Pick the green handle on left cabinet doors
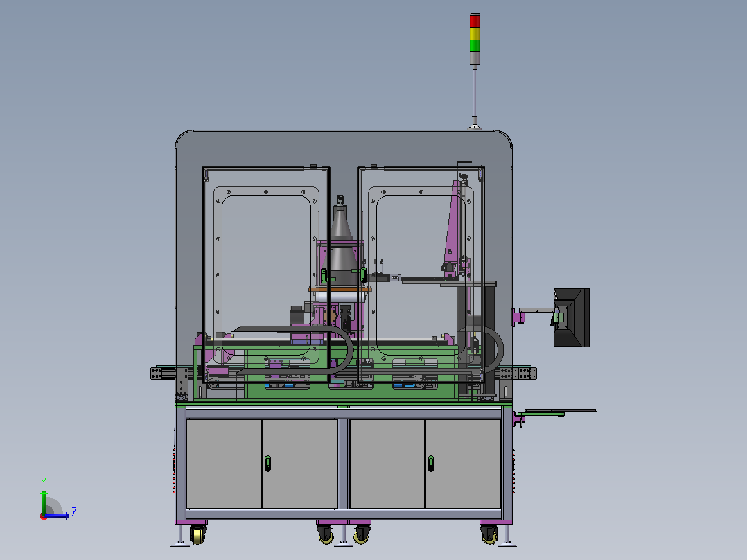The image size is (747, 560). (x=267, y=463)
